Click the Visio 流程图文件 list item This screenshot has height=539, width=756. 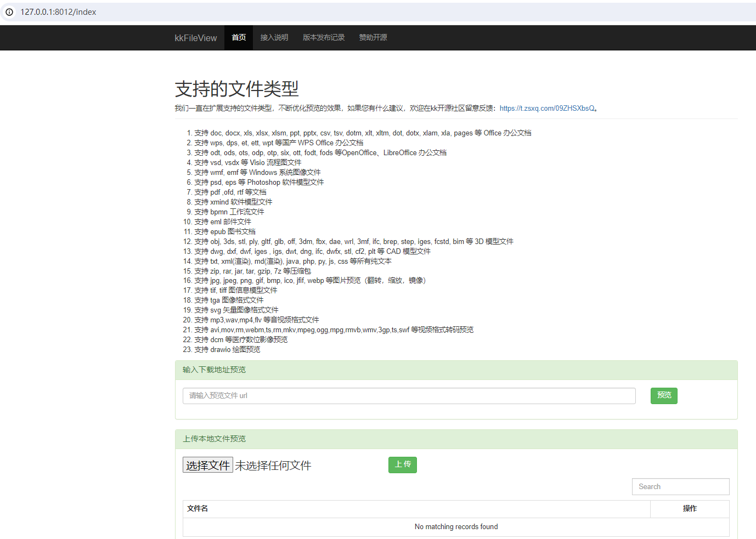pyautogui.click(x=248, y=163)
